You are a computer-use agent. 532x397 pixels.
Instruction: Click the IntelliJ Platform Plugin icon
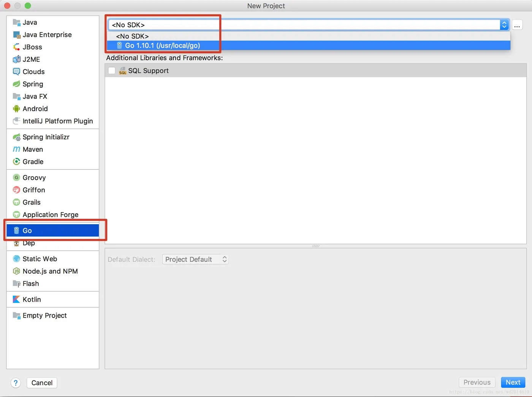point(16,121)
